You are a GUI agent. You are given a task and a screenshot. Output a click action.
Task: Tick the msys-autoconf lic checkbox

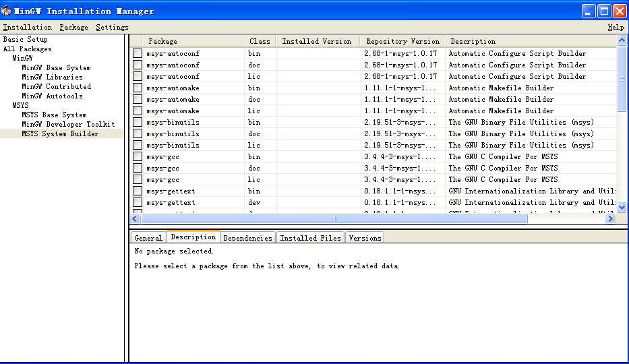(138, 76)
